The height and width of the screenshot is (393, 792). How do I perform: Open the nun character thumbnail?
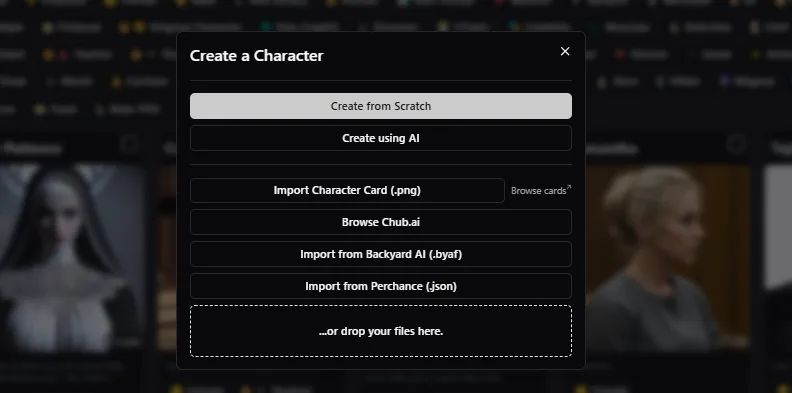71,258
